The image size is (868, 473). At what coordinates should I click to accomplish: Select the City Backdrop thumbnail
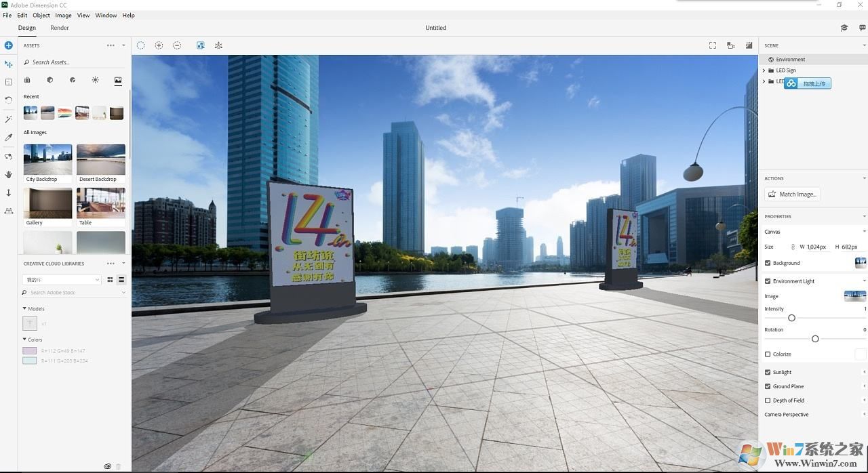click(x=47, y=159)
